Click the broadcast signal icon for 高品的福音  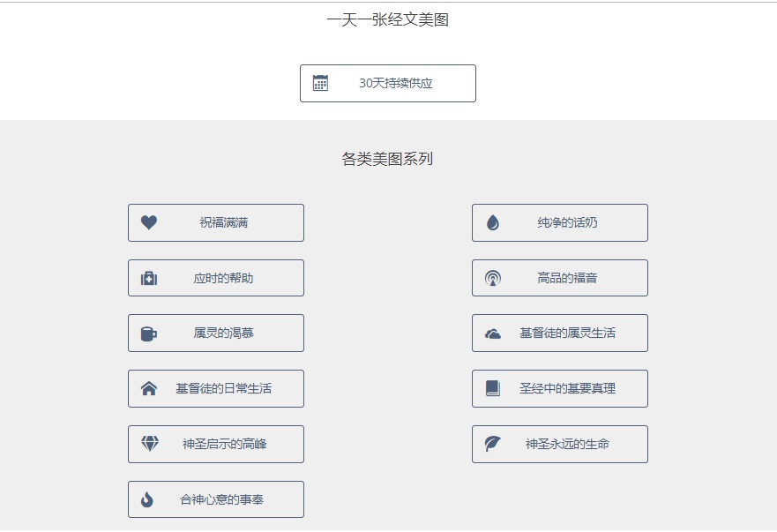pyautogui.click(x=493, y=279)
